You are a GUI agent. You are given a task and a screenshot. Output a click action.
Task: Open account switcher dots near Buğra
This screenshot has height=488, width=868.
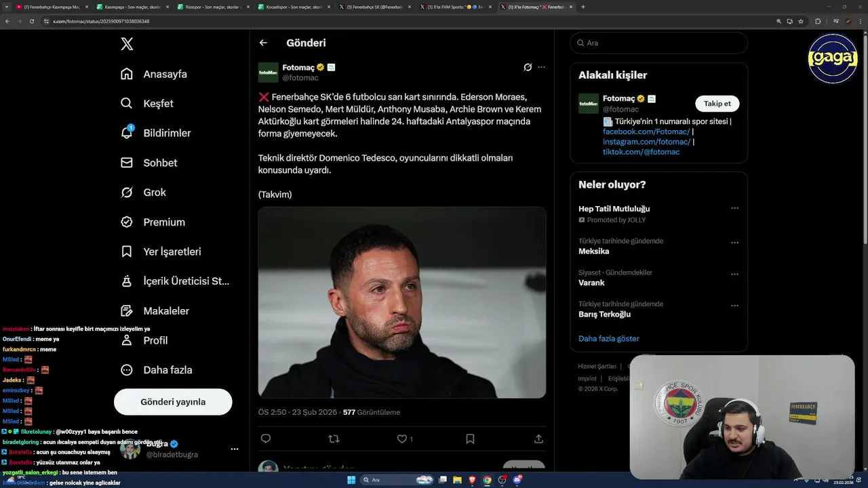235,449
